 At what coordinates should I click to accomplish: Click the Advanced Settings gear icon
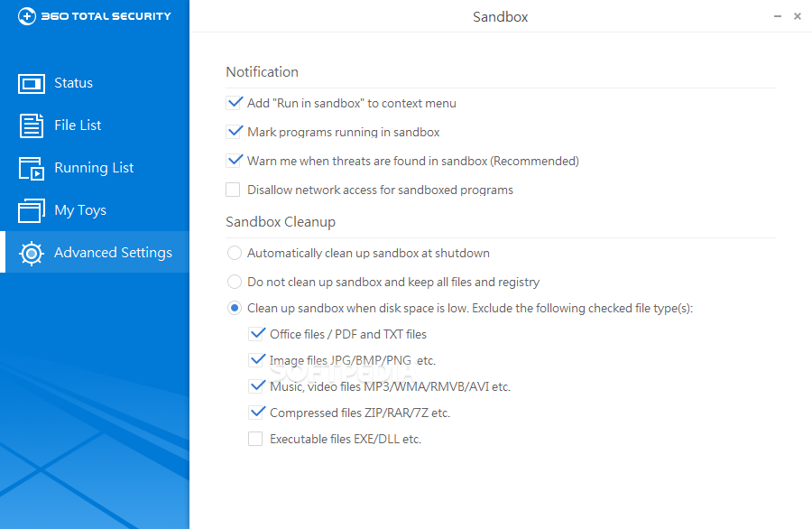pyautogui.click(x=32, y=254)
